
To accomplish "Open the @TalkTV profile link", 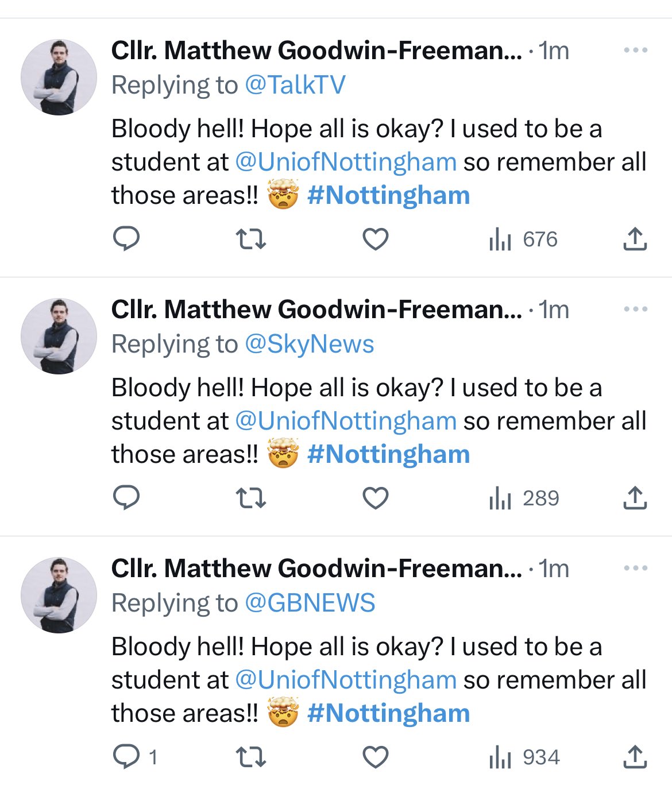I will pos(295,85).
